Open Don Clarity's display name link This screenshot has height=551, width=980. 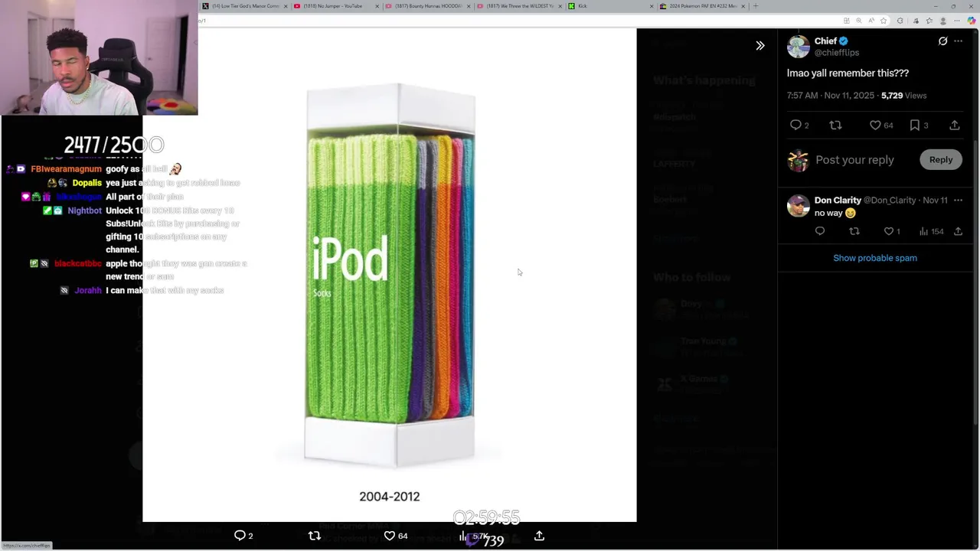[x=838, y=201]
